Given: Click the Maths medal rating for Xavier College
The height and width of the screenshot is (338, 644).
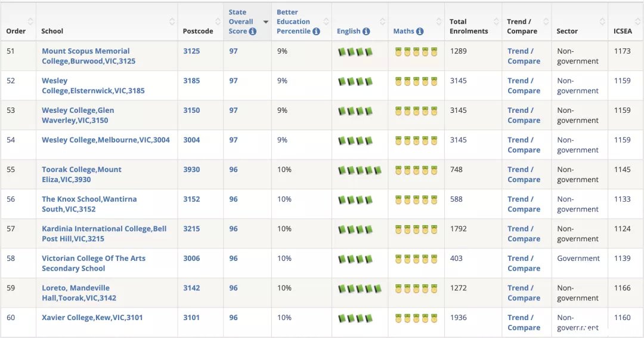Looking at the screenshot, I should (x=416, y=318).
